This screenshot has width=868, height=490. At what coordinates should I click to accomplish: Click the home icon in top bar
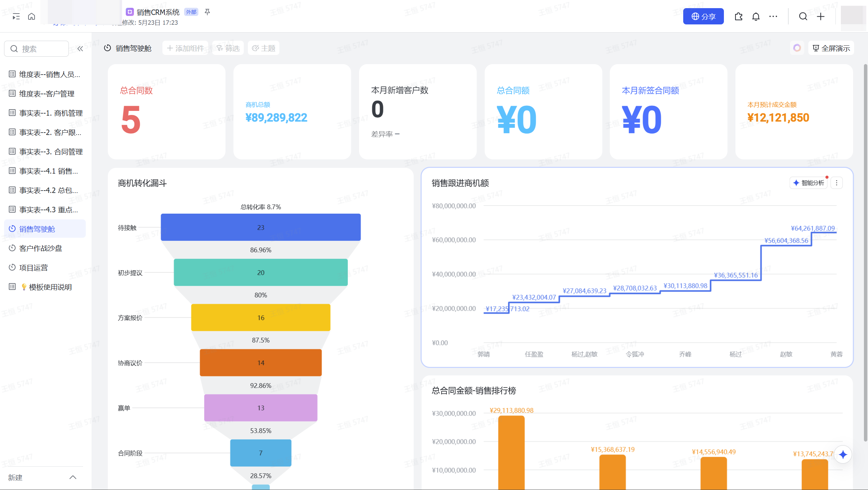pos(32,16)
